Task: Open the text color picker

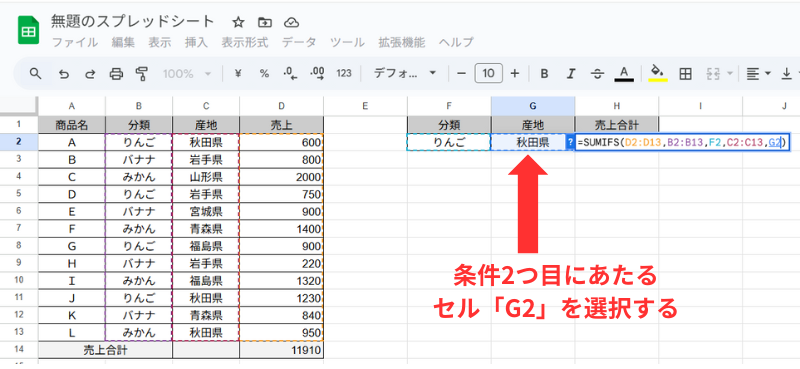Action: click(x=624, y=73)
